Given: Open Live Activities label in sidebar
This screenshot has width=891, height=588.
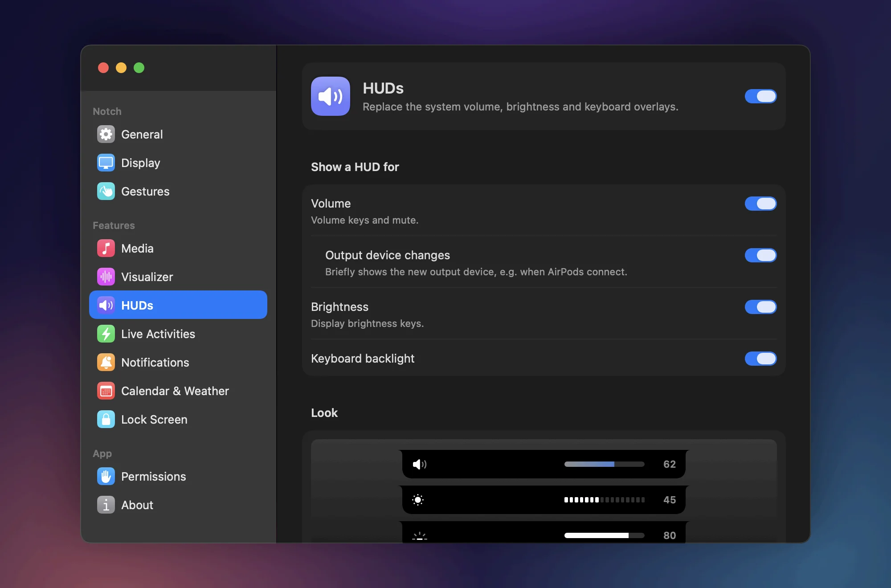Looking at the screenshot, I should [158, 334].
